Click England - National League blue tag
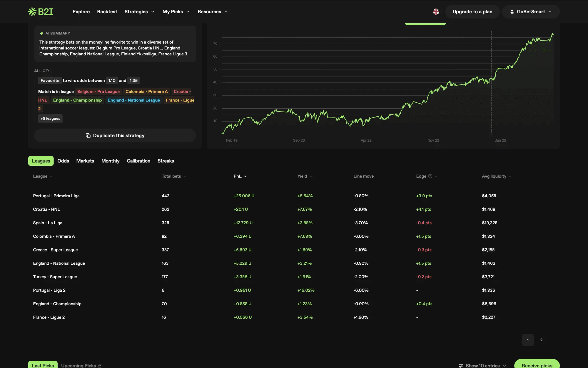The height and width of the screenshot is (368, 588). 134,100
